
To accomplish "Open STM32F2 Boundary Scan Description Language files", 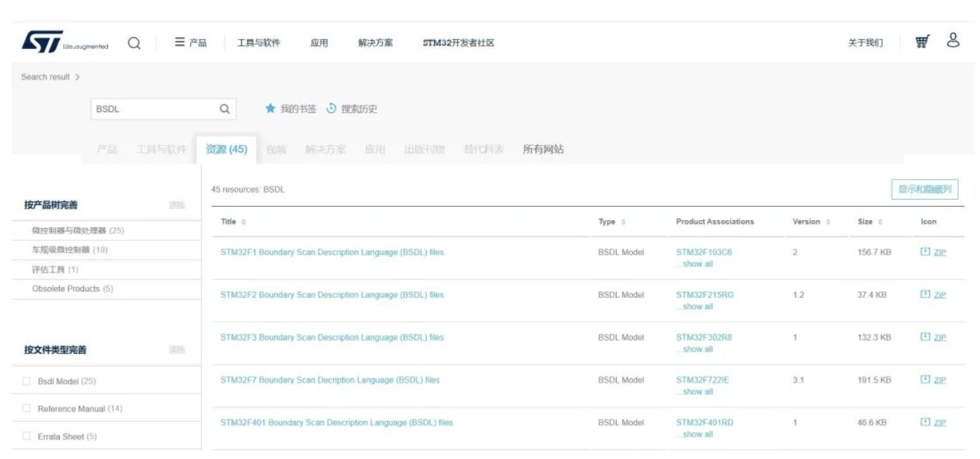I will (x=332, y=294).
